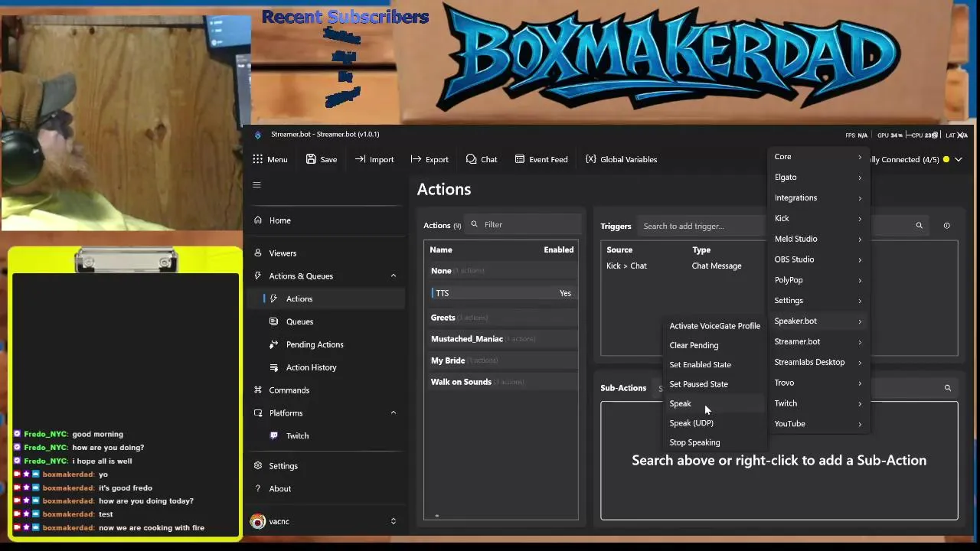980x551 pixels.
Task: Click the Action History icon
Action: [x=274, y=367]
